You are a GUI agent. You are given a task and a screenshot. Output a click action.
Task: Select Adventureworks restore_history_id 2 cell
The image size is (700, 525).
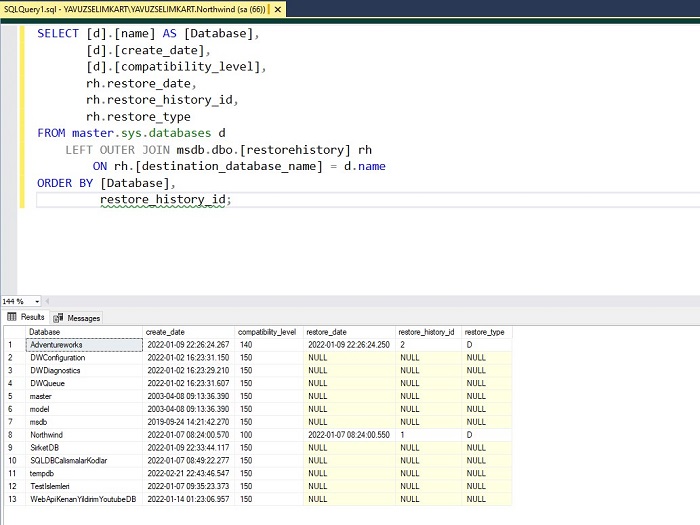pyautogui.click(x=428, y=345)
